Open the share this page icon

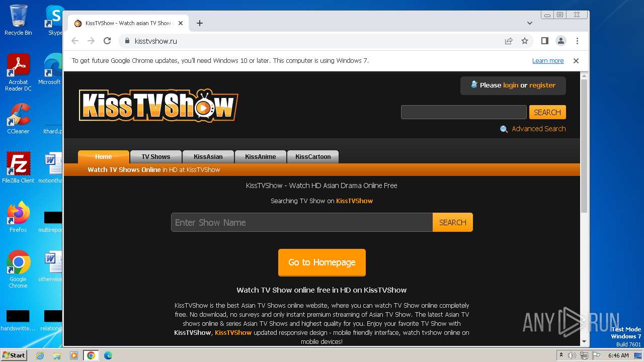(509, 41)
